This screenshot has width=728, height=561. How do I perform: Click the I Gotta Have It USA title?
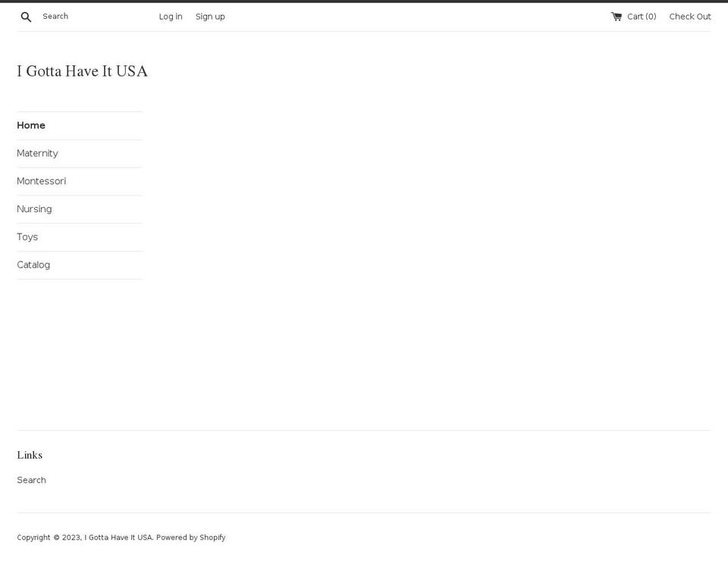coord(82,71)
